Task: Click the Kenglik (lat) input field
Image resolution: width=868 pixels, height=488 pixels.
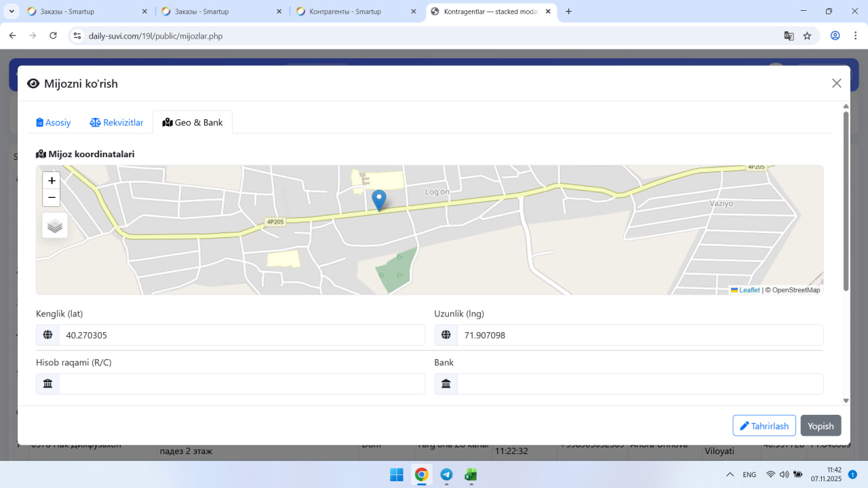Action: click(241, 335)
